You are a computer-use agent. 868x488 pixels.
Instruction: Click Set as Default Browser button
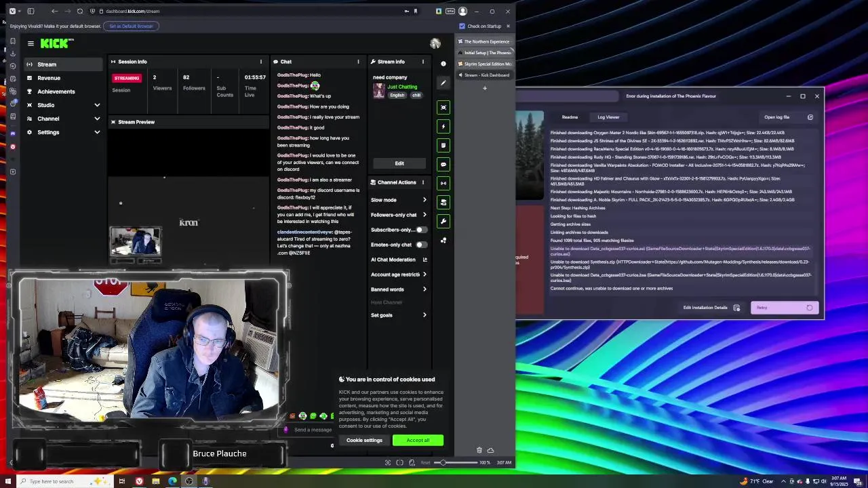[132, 26]
